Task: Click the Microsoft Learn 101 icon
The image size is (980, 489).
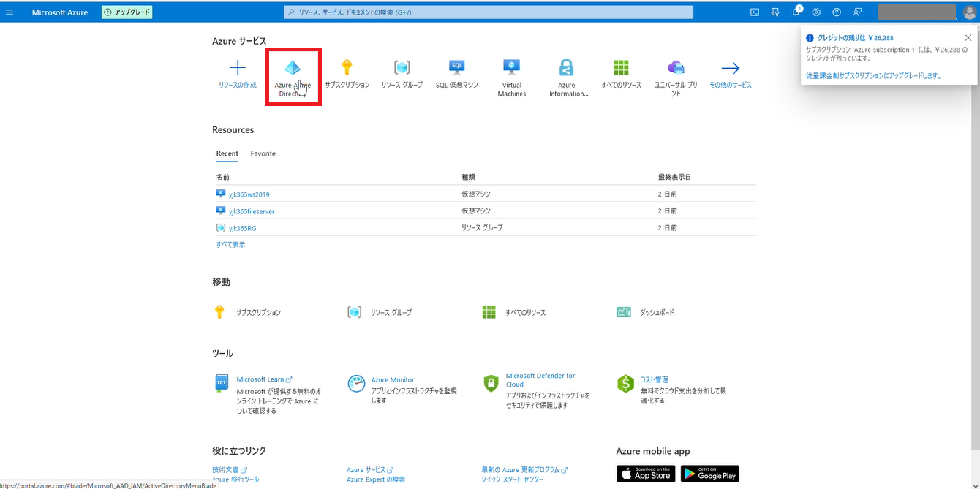Action: click(x=221, y=383)
